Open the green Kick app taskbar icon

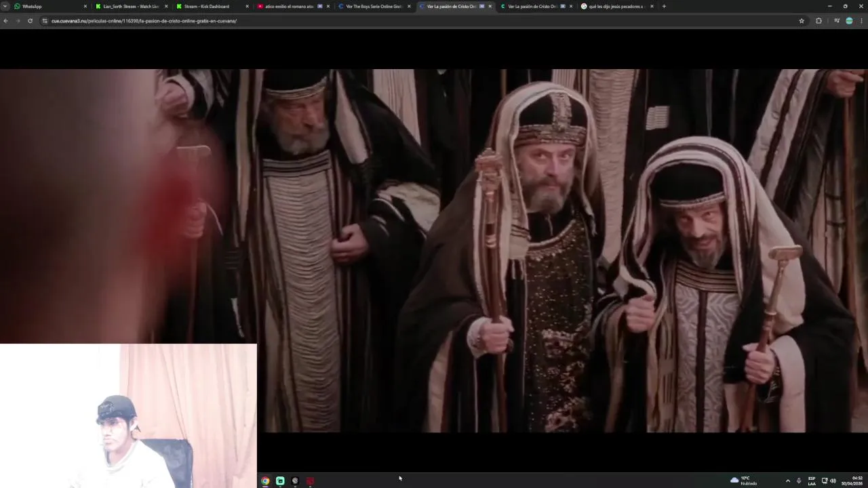pyautogui.click(x=280, y=481)
